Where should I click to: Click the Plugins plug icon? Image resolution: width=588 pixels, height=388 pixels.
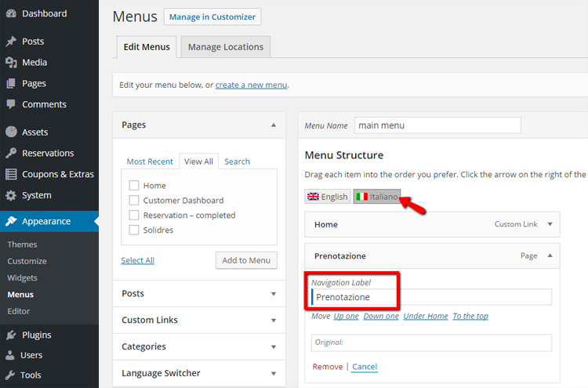click(x=11, y=335)
